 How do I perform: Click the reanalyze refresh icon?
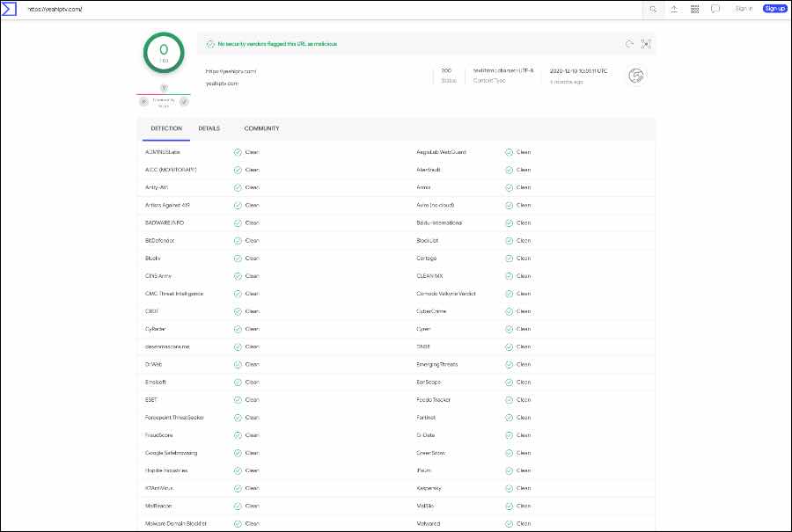[x=629, y=44]
